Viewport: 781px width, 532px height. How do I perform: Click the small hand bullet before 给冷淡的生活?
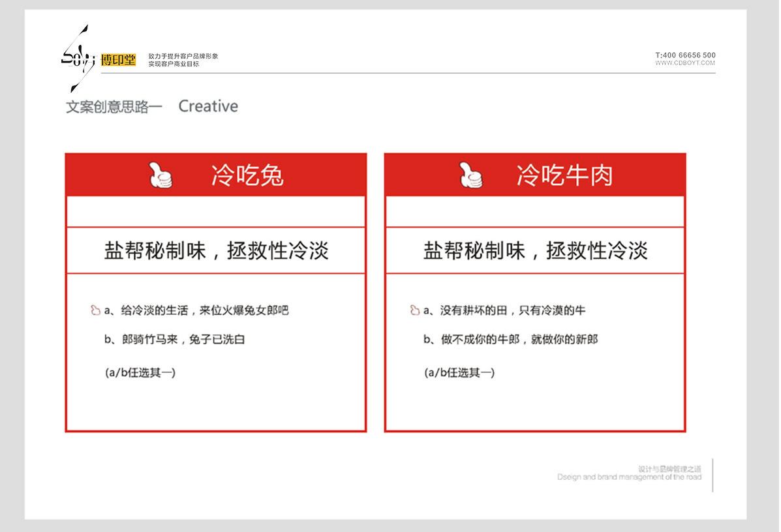click(x=95, y=310)
